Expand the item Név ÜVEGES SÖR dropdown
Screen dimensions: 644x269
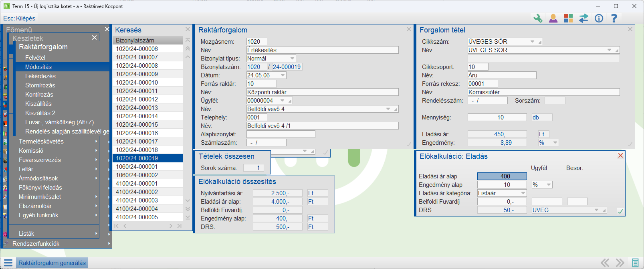click(610, 50)
